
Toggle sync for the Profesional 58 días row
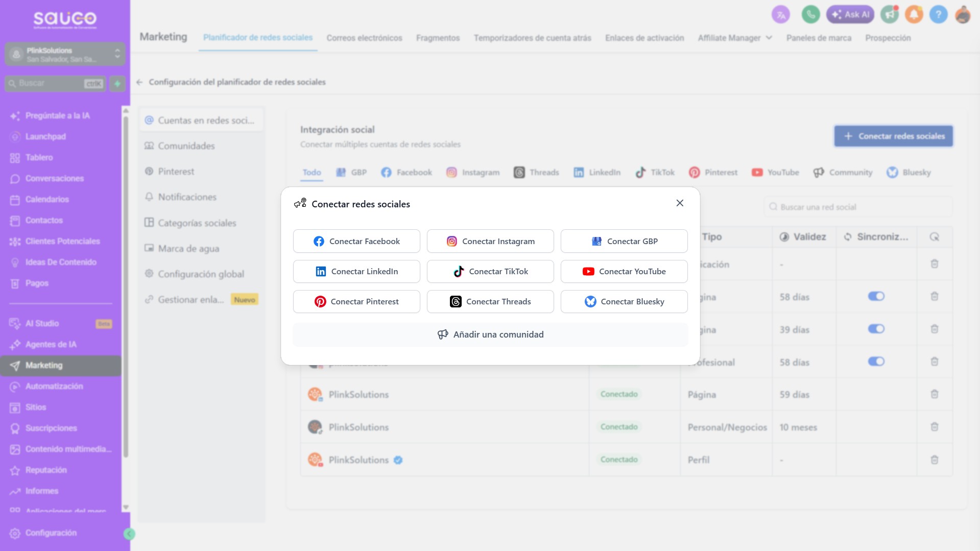click(x=876, y=362)
